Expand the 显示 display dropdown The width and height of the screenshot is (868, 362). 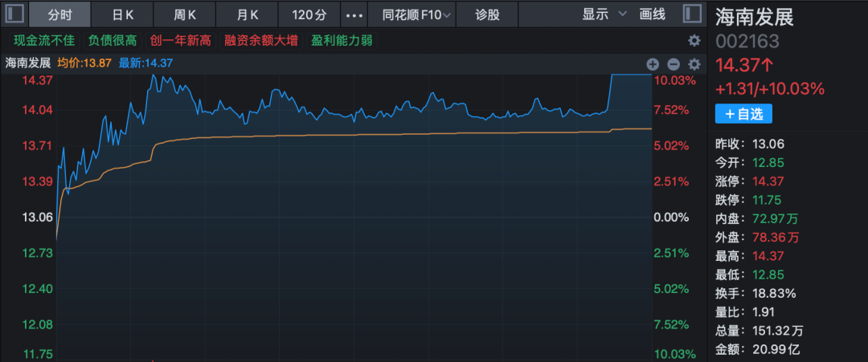point(600,14)
